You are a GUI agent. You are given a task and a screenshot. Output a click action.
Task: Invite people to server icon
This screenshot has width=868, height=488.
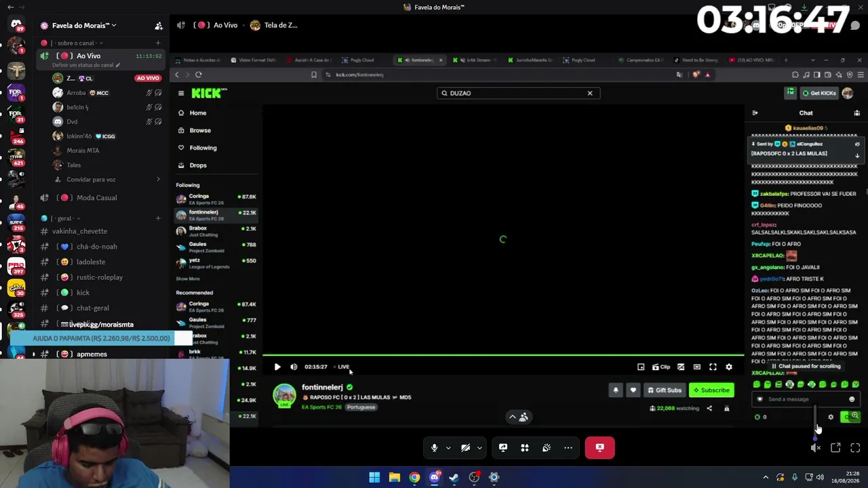(159, 26)
